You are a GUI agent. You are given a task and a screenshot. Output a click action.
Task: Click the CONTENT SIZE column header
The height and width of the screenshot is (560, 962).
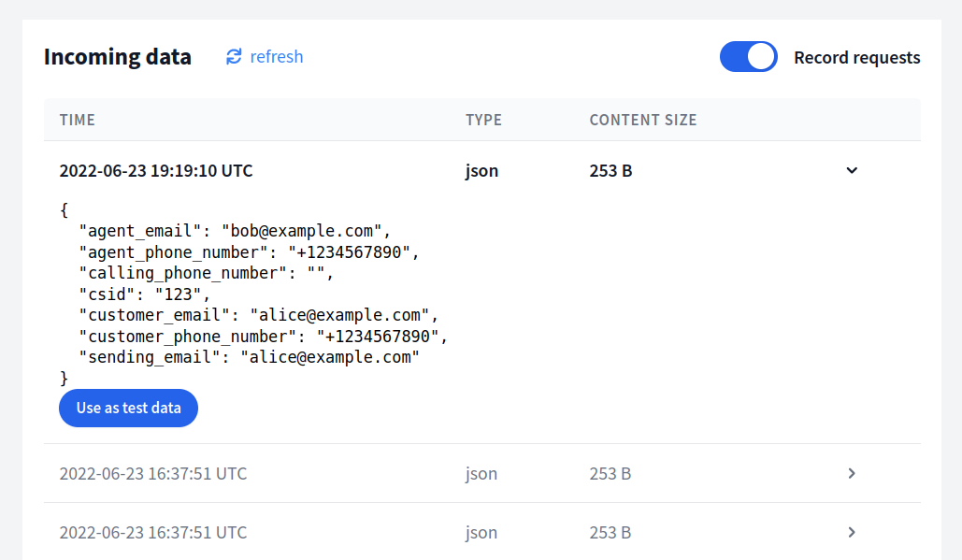click(x=643, y=120)
